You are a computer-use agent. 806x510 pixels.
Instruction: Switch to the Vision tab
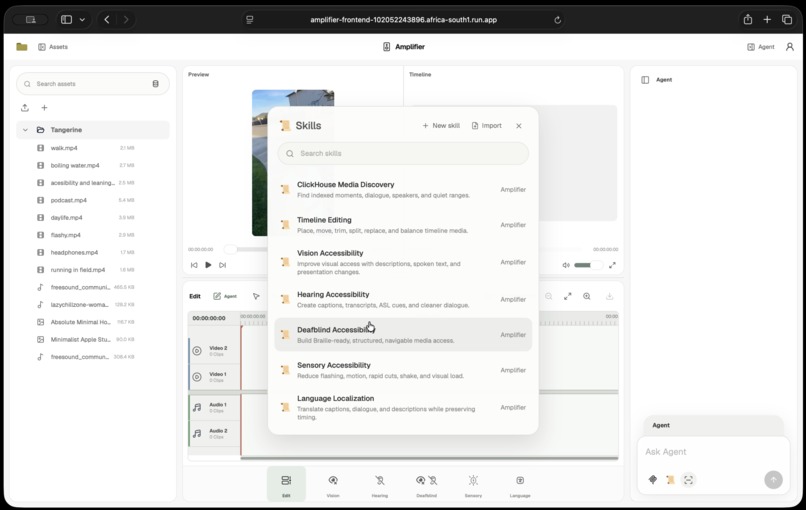pos(333,484)
